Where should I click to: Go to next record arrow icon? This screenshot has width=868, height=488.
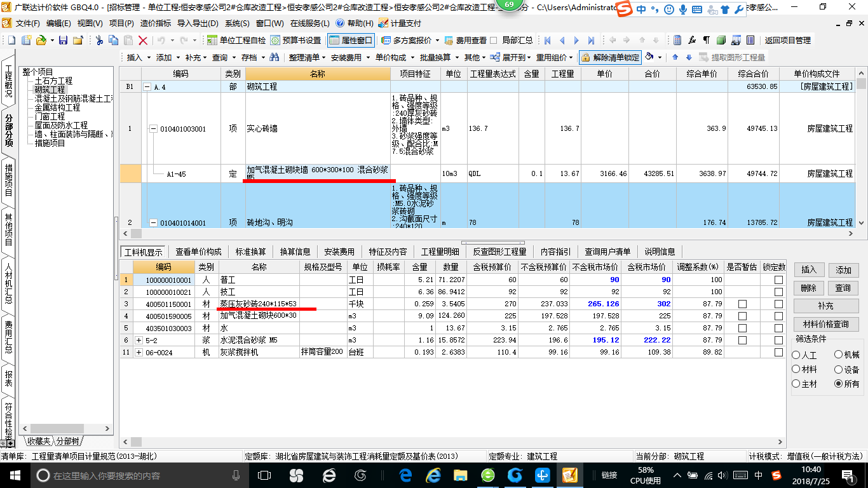pyautogui.click(x=576, y=40)
